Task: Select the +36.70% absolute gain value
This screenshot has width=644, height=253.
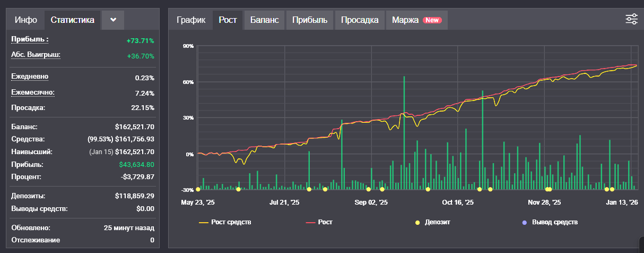Action: (x=141, y=56)
